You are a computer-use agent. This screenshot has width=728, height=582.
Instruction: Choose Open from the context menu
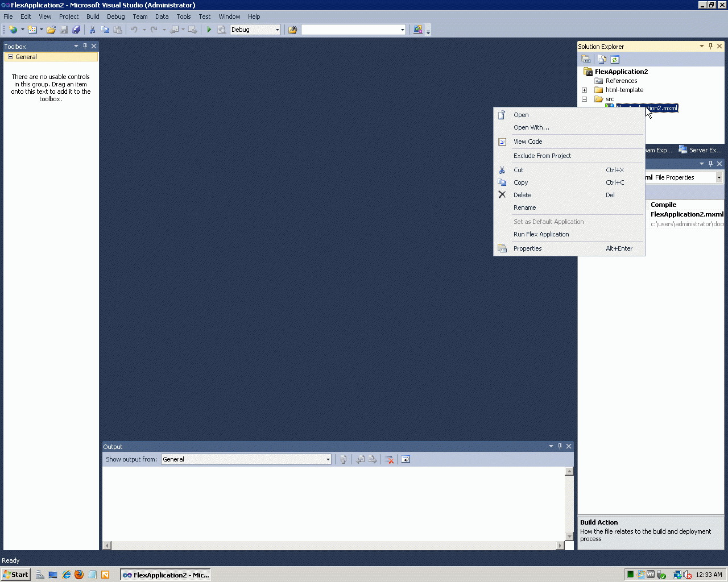coord(569,115)
